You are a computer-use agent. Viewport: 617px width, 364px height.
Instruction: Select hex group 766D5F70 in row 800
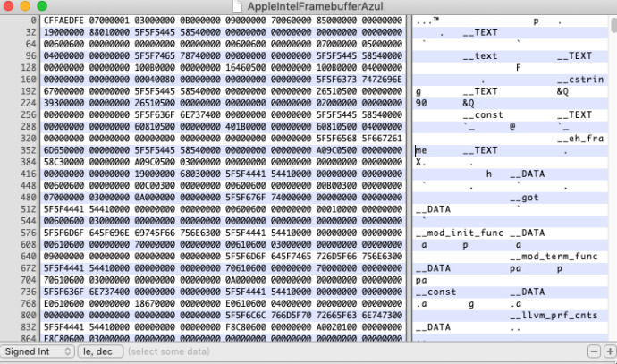292,316
